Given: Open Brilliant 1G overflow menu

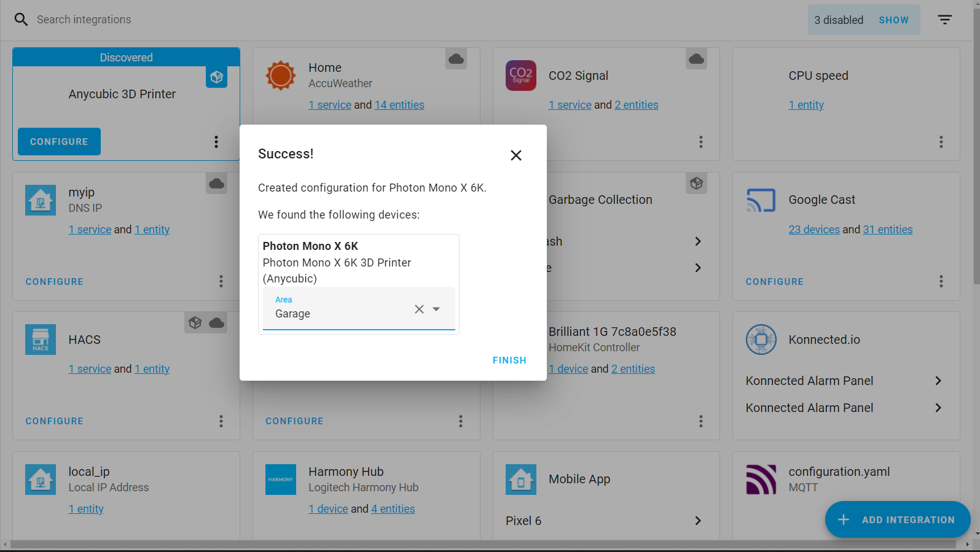Looking at the screenshot, I should point(701,421).
